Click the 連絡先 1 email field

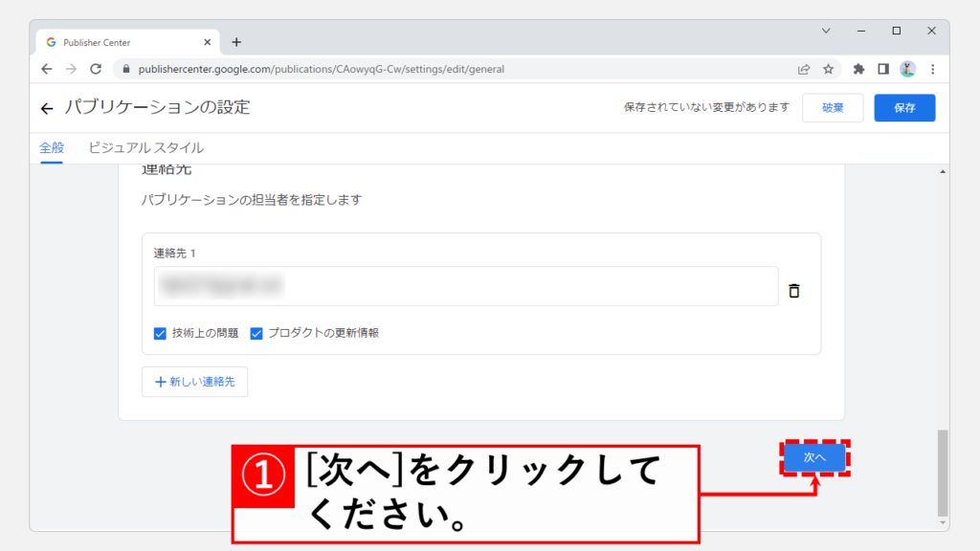(465, 286)
